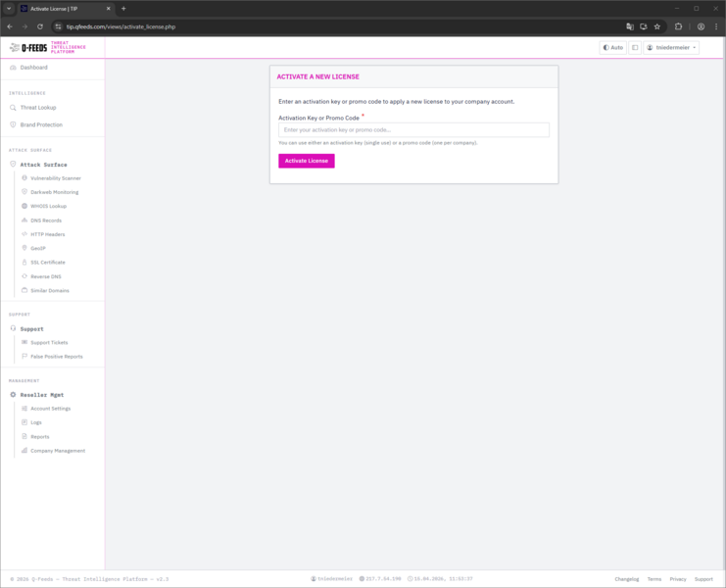Open Reverse DNS tool

click(46, 276)
